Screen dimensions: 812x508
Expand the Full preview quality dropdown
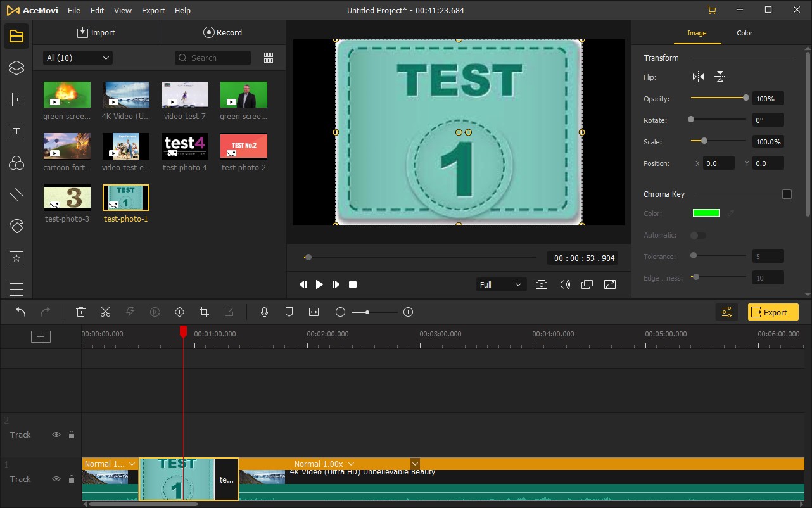click(x=500, y=285)
